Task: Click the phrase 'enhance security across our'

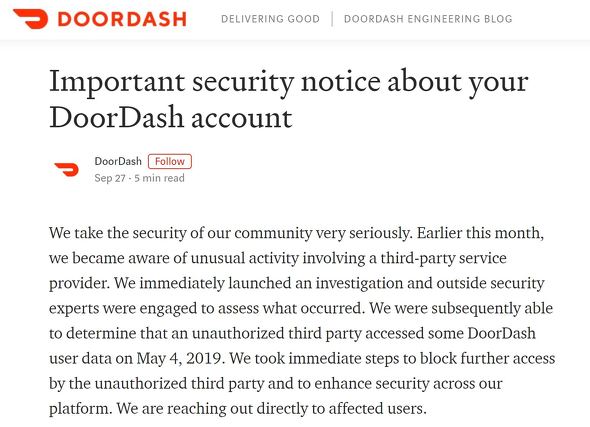Action: [x=408, y=384]
